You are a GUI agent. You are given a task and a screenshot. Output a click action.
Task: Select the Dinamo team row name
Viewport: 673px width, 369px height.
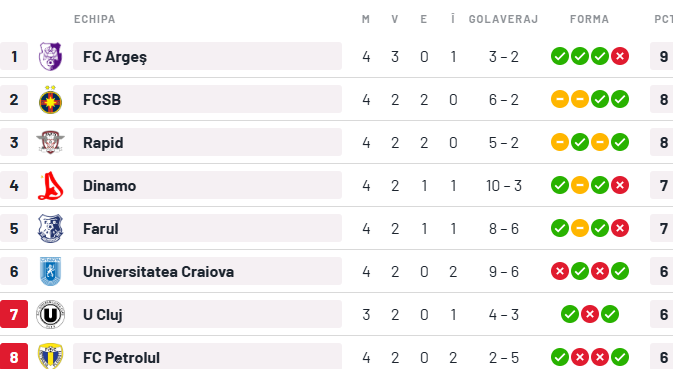(x=109, y=186)
